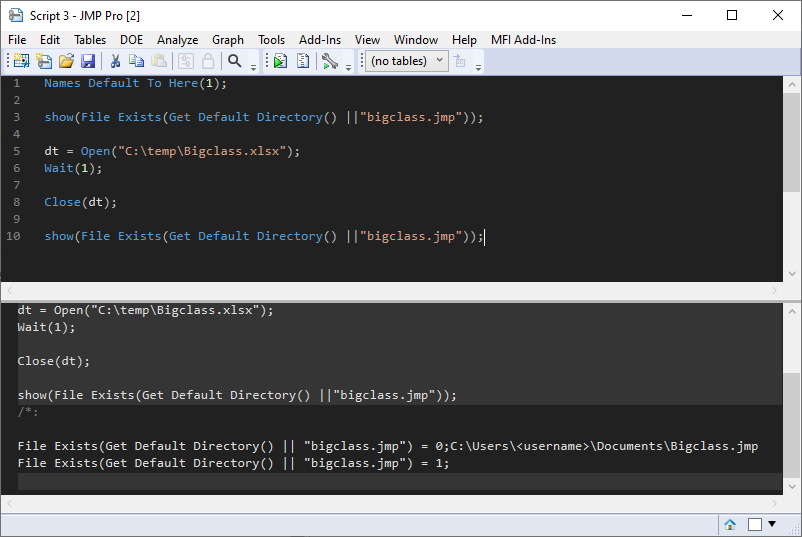Click the window resize grip at the corner
802x537 pixels.
793,529
